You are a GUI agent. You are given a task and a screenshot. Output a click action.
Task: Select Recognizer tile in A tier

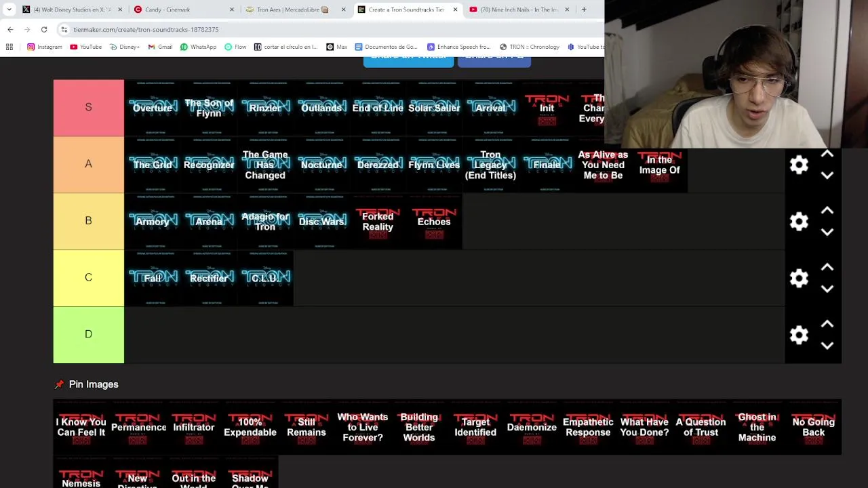pyautogui.click(x=209, y=165)
